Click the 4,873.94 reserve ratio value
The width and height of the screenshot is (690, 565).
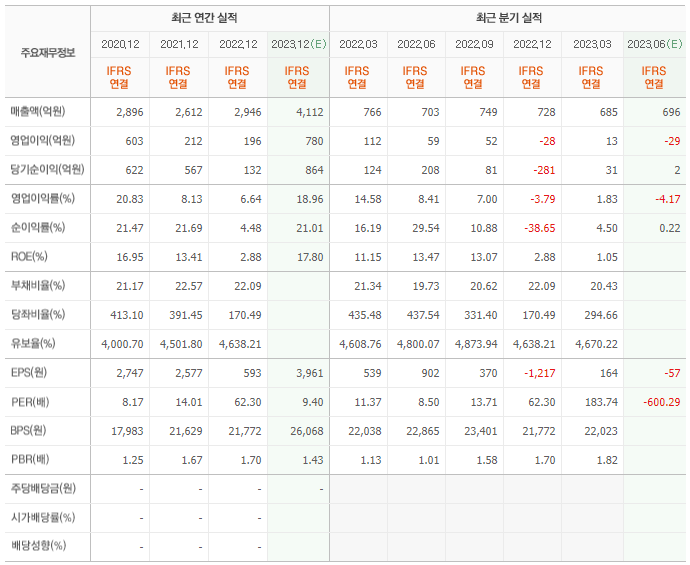476,344
